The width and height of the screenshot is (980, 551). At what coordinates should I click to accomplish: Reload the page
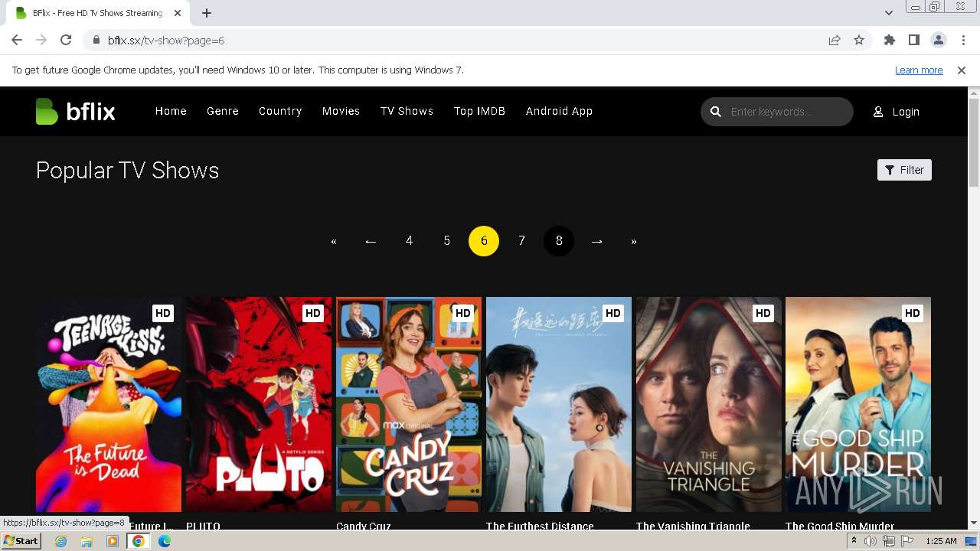[x=66, y=41]
